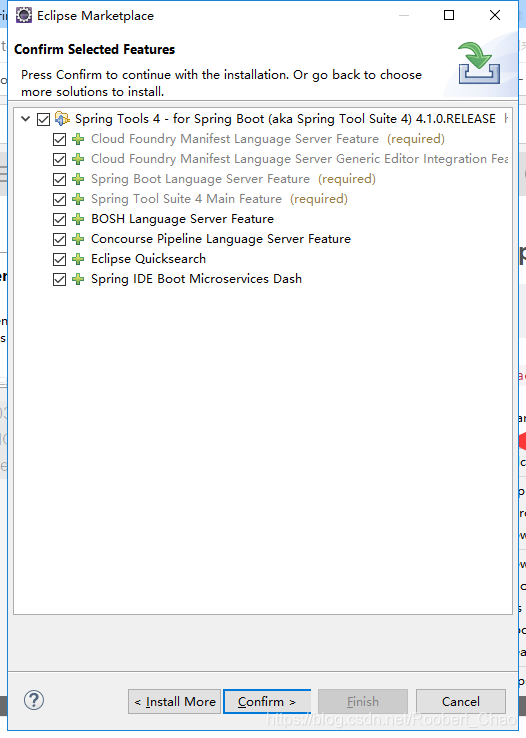The image size is (526, 738).
Task: Click the disabled Finish button
Action: pos(363,701)
